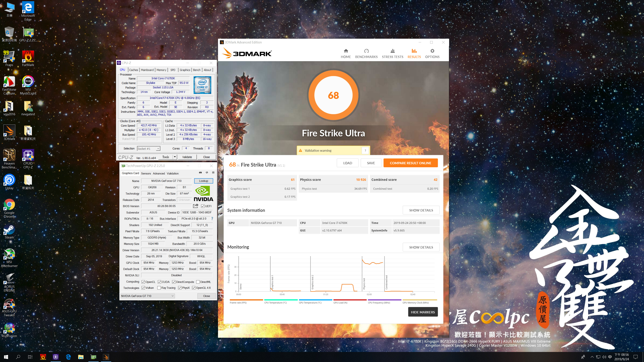Viewport: 644px width, 362px height.
Task: Open the Steam desktop shortcut
Action: click(9, 231)
